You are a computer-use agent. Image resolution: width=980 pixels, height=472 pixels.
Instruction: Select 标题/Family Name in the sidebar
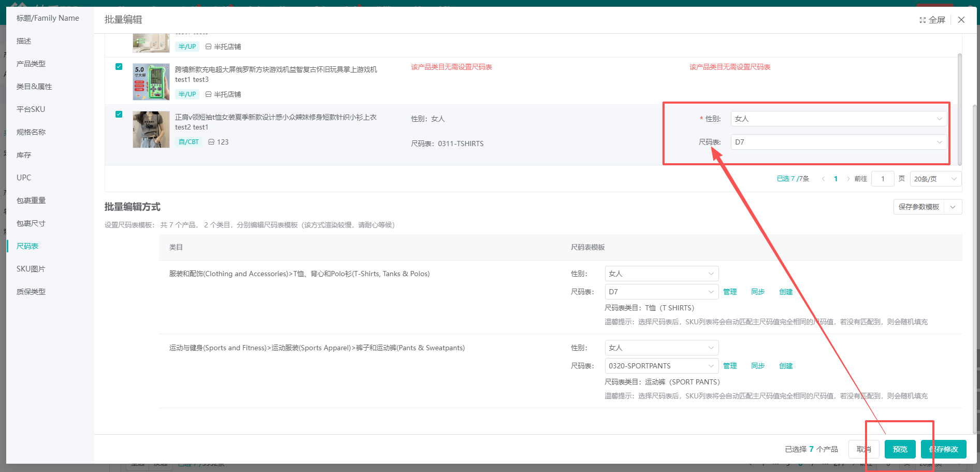[48, 18]
